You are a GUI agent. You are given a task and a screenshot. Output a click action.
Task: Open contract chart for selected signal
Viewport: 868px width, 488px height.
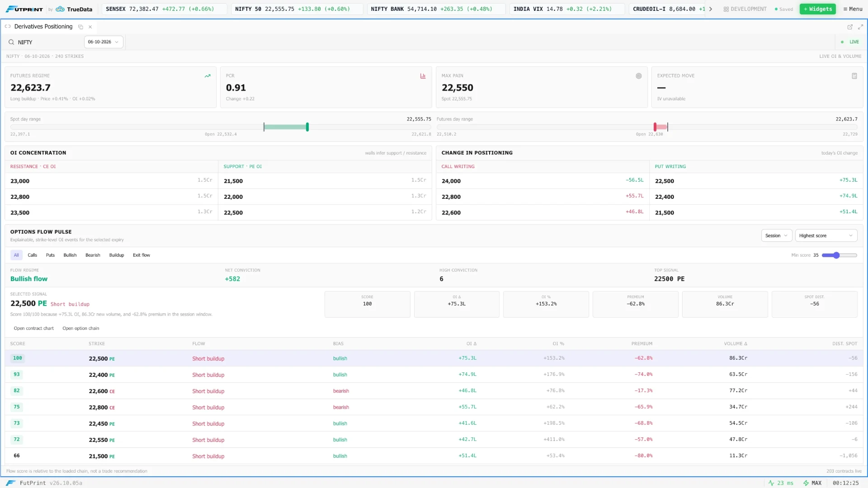point(34,328)
